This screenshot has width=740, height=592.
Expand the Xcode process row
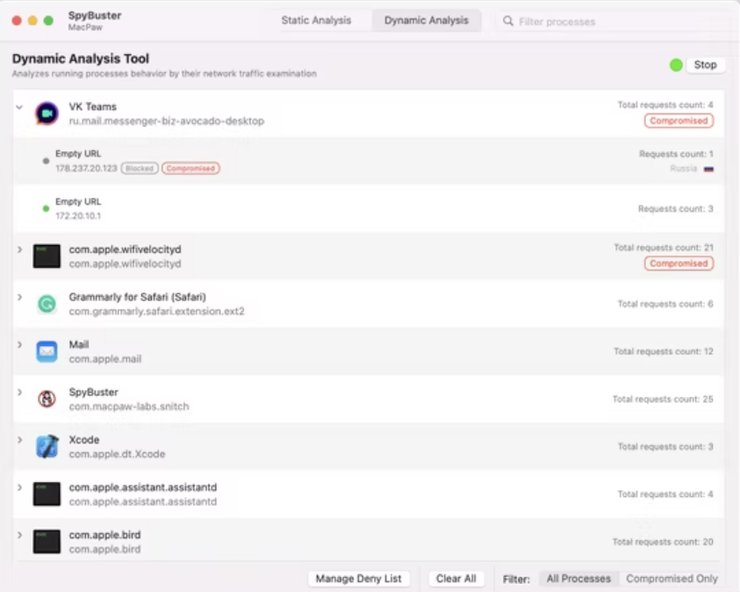click(x=19, y=439)
